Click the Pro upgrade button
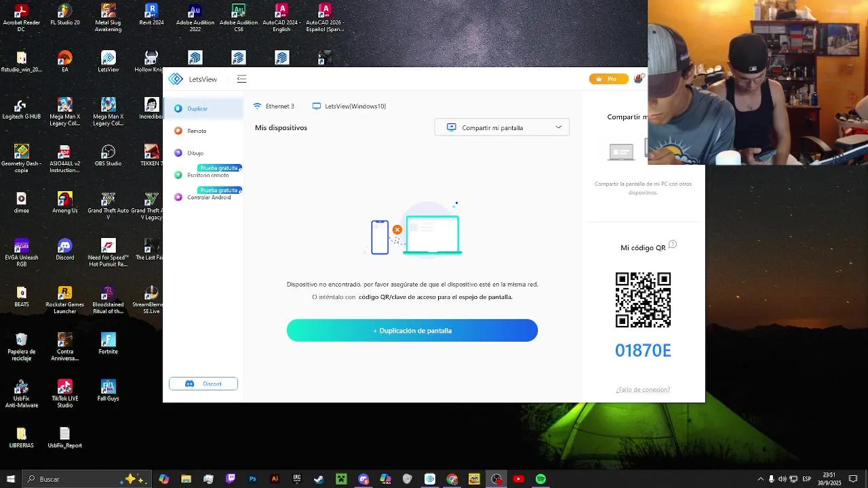 pyautogui.click(x=608, y=79)
